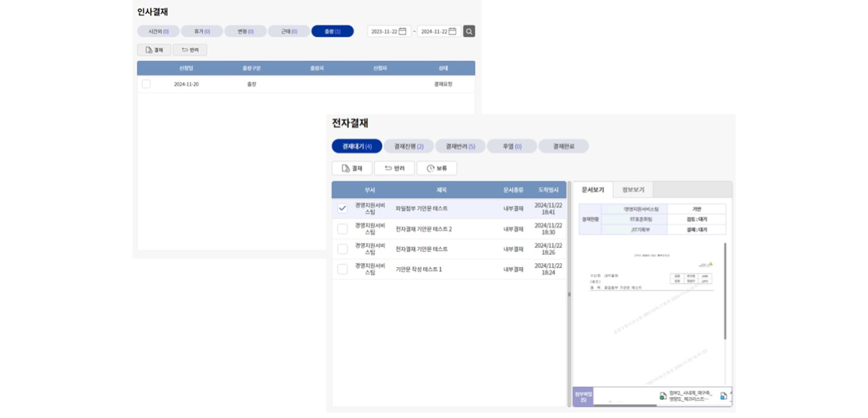The width and height of the screenshot is (868, 418).
Task: Click the 2024-11-20 date cell
Action: tap(187, 84)
